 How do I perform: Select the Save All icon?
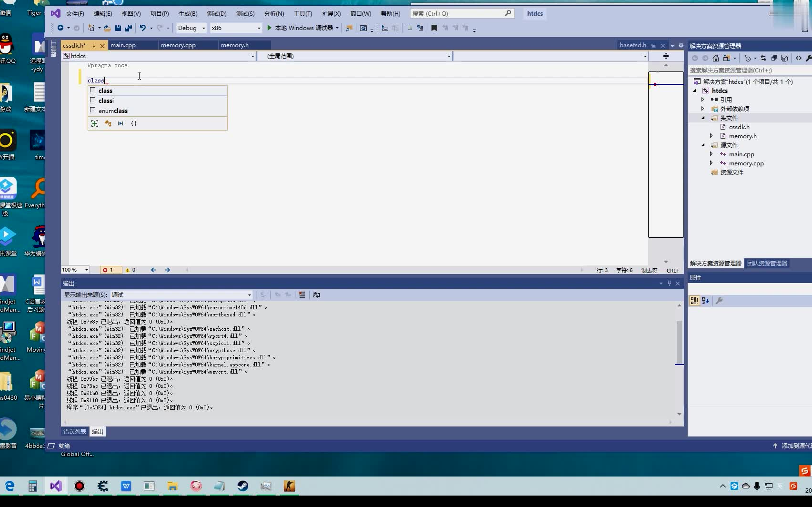click(128, 28)
